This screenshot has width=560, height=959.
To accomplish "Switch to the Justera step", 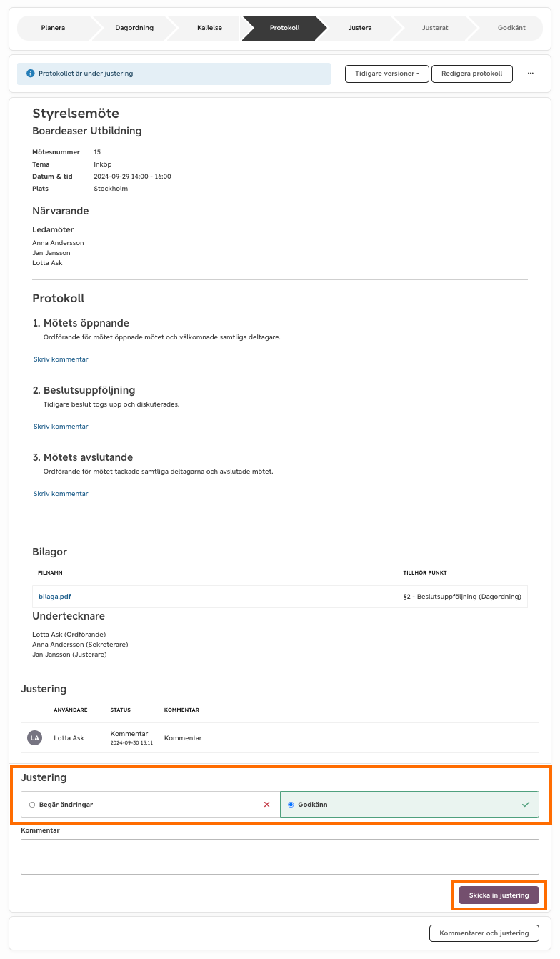I will pyautogui.click(x=359, y=28).
